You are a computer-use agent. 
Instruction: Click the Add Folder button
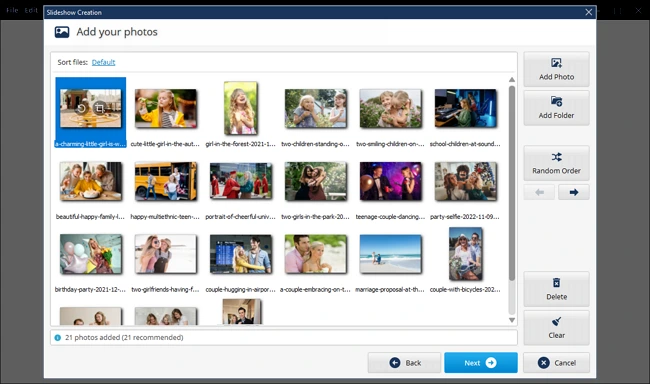point(556,108)
